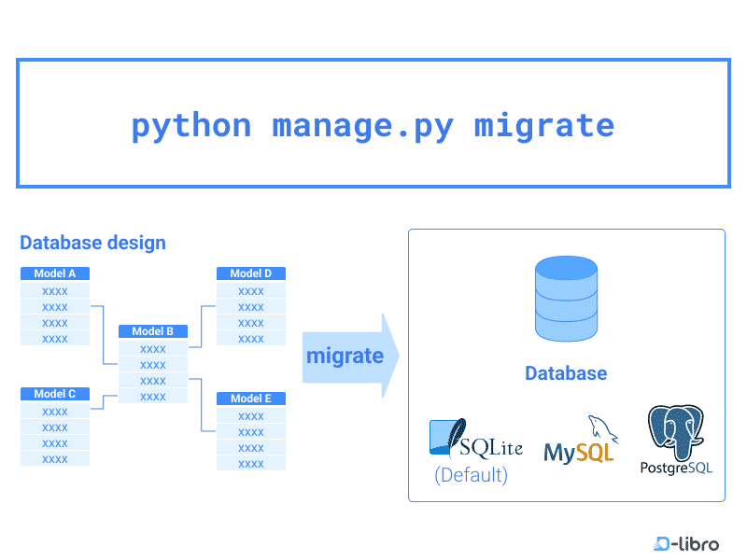Click the python manage.py migrate command banner

(x=373, y=122)
